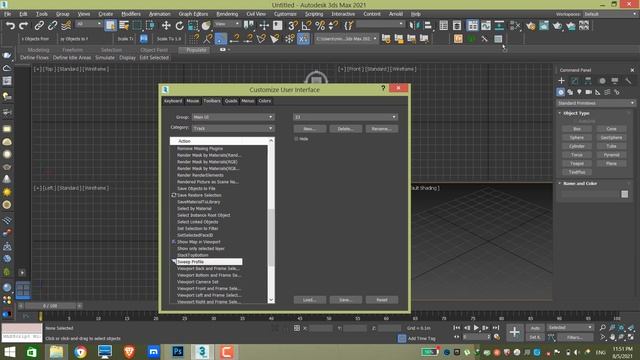Screen dimensions: 640x360
Task: Choose the Select and Rotate tool
Action: coord(179,26)
